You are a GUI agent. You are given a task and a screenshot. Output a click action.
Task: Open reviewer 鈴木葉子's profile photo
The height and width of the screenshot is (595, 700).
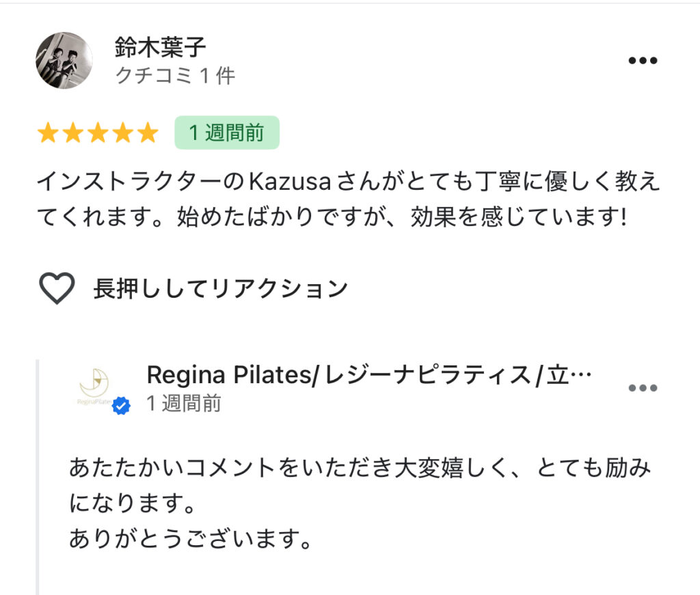tap(64, 60)
